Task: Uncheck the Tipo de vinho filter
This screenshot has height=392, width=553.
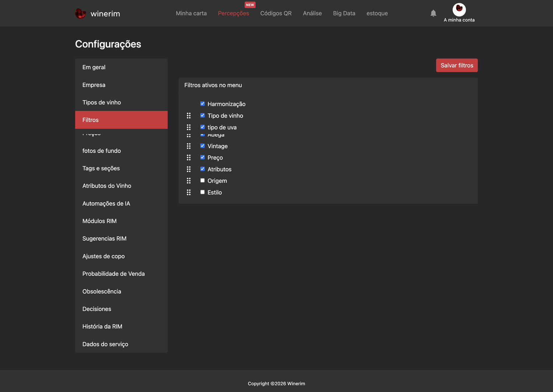Action: 202,115
